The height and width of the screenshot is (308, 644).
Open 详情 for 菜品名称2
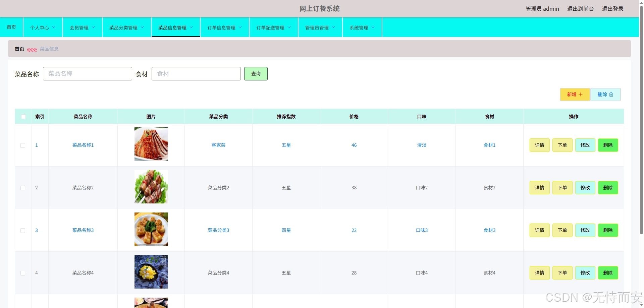pos(540,188)
